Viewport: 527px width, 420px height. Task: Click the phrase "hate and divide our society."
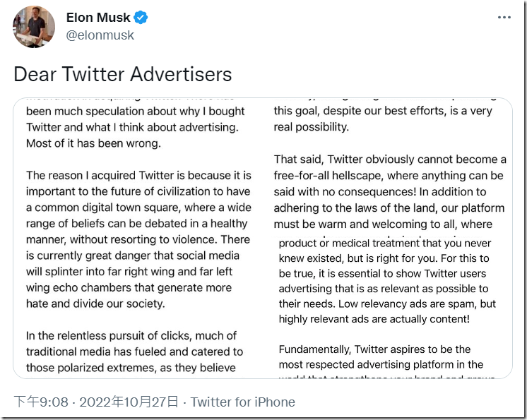click(x=95, y=304)
